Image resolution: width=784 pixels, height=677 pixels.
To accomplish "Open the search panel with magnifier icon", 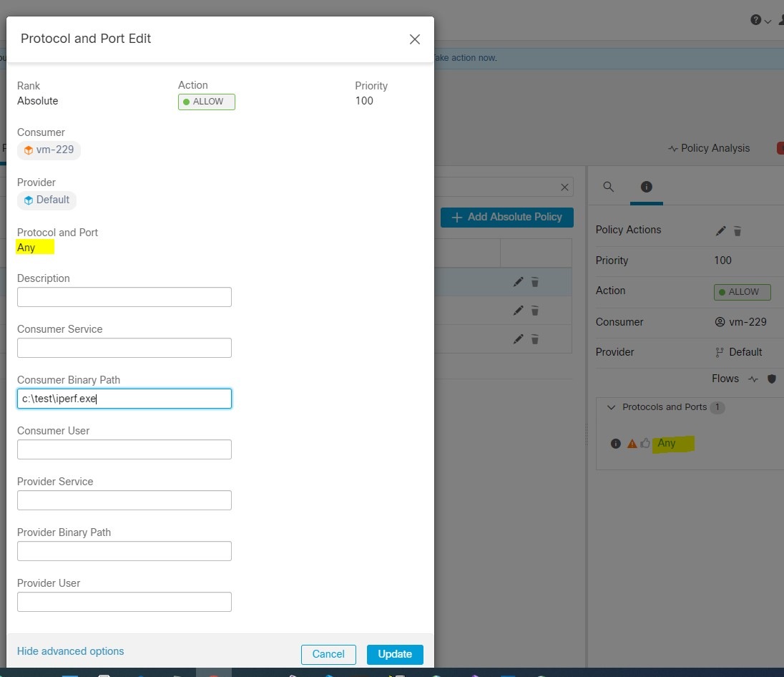I will (x=608, y=187).
